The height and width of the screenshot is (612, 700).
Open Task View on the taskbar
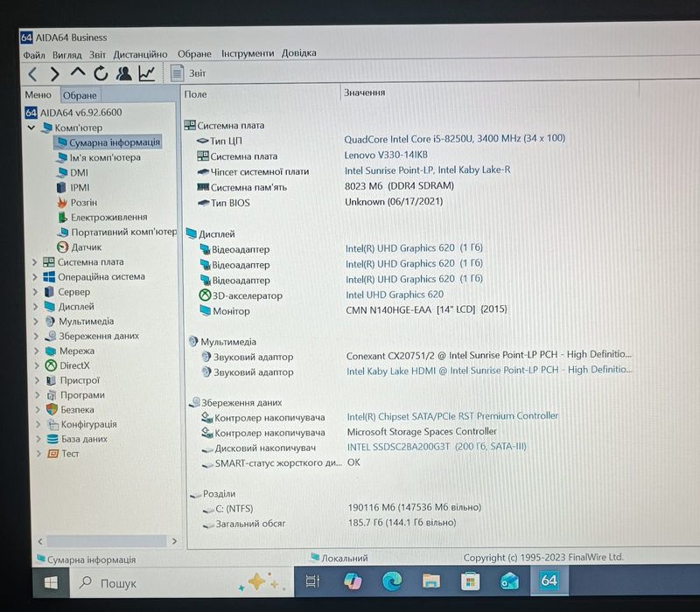point(312,581)
